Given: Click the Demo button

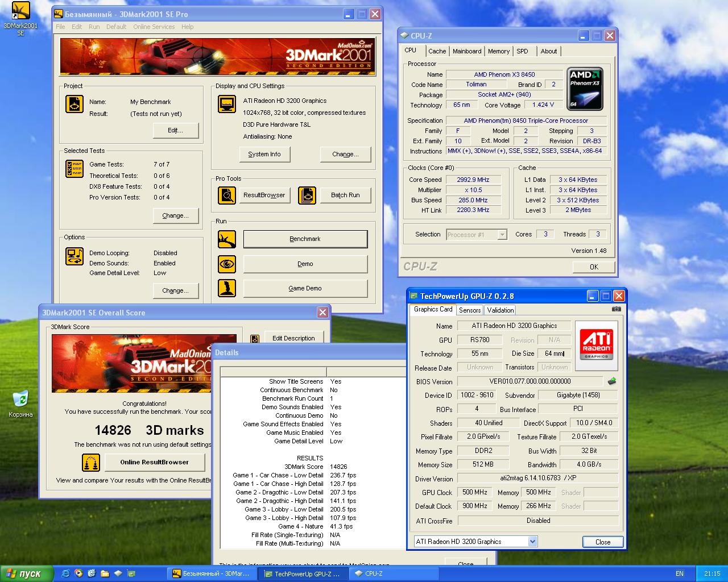Looking at the screenshot, I should coord(305,264).
